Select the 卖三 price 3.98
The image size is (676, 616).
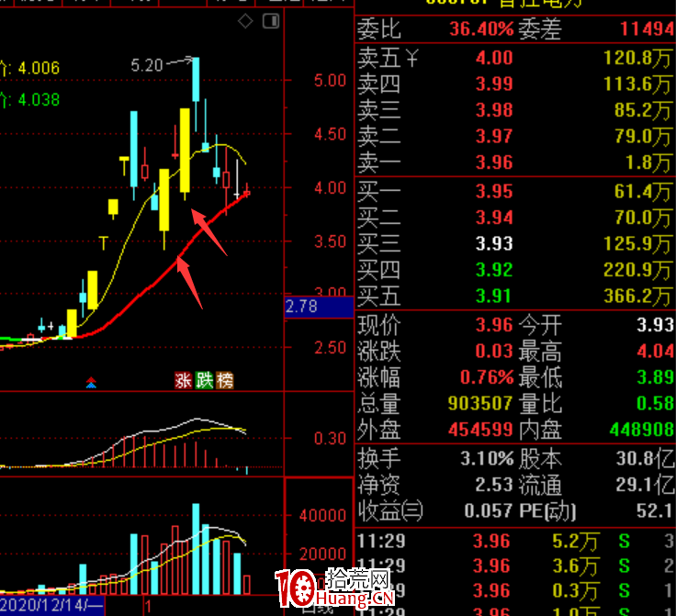click(x=494, y=110)
